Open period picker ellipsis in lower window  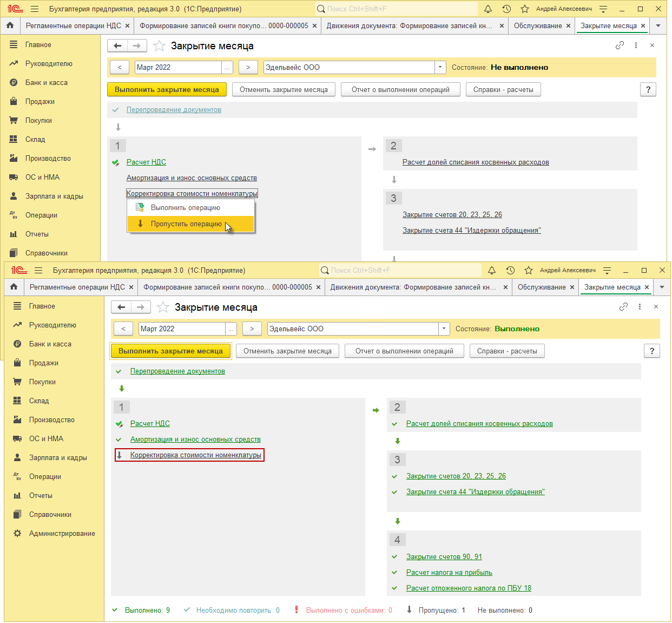231,329
